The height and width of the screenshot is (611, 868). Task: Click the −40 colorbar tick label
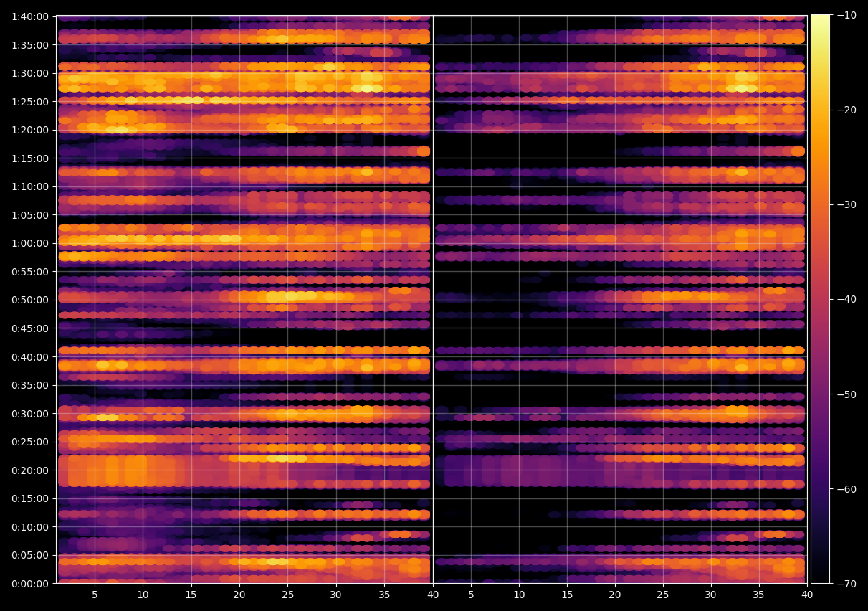tap(846, 299)
